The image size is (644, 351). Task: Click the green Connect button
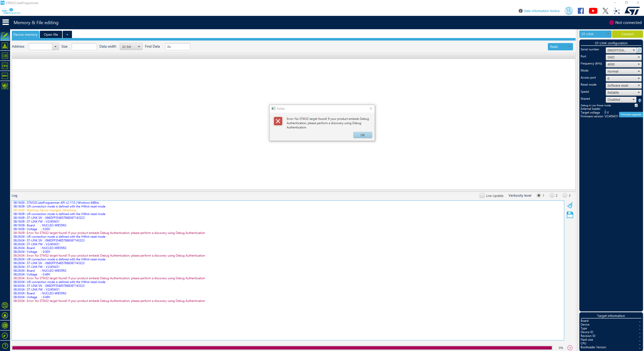[627, 34]
